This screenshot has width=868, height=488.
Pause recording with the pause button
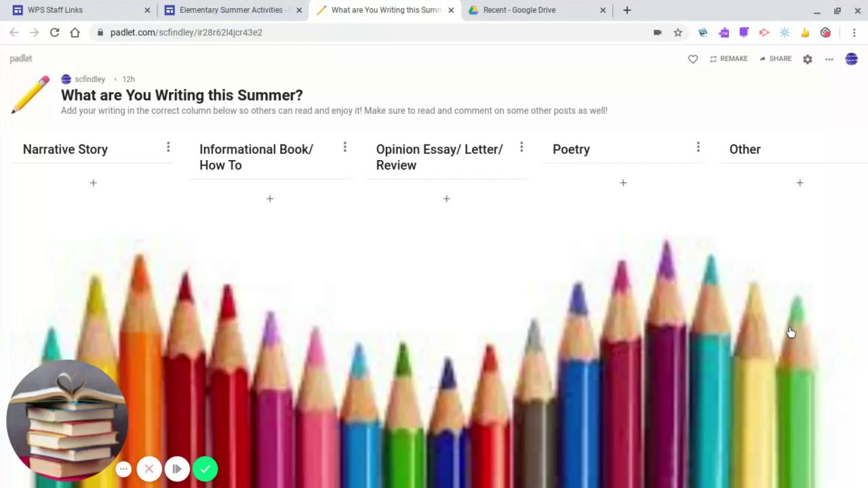tap(177, 469)
